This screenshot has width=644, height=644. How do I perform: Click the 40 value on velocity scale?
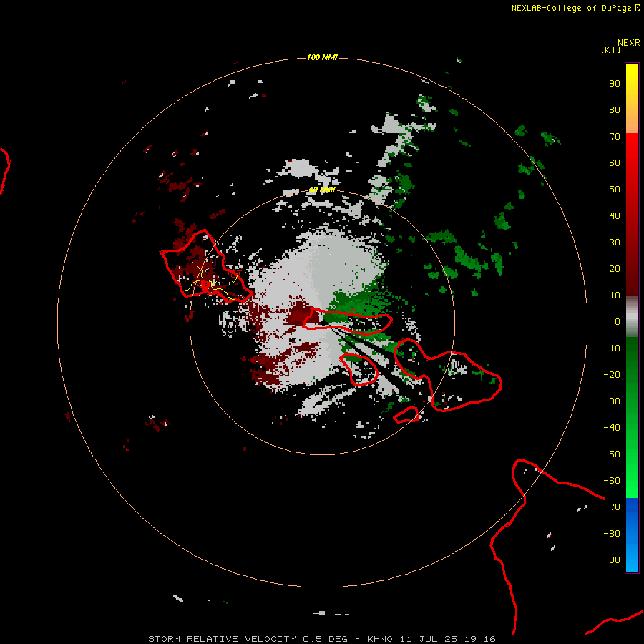(615, 216)
